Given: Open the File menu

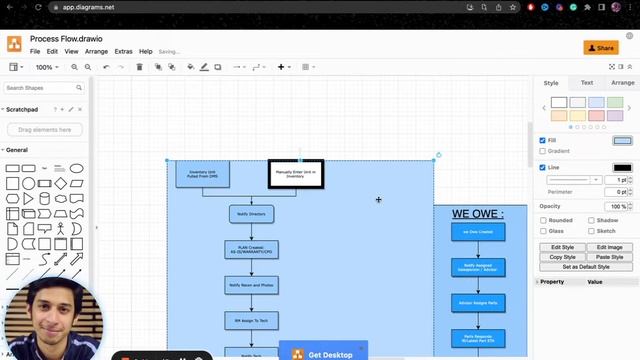Looking at the screenshot, I should click(x=35, y=51).
